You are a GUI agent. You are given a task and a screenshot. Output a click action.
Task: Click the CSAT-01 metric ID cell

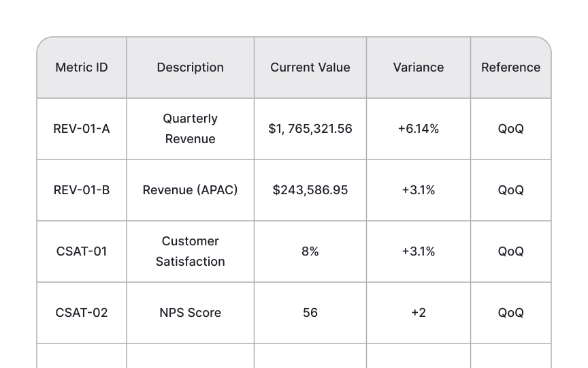click(82, 251)
